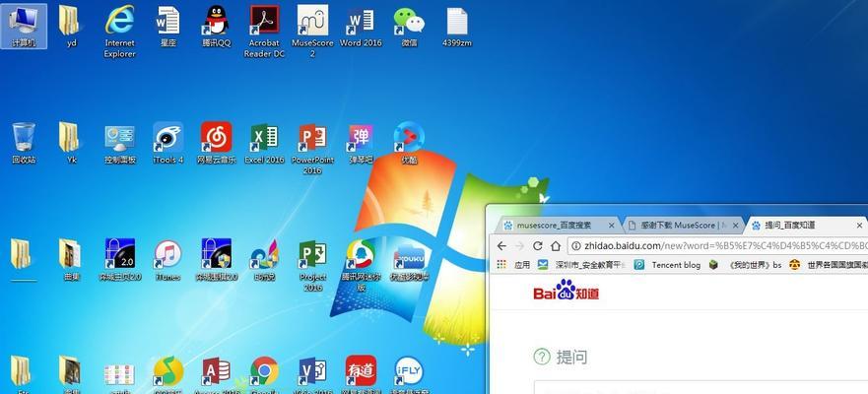Launch the colorful EQ-style app shortcut
The image size is (868, 394).
(264, 259)
